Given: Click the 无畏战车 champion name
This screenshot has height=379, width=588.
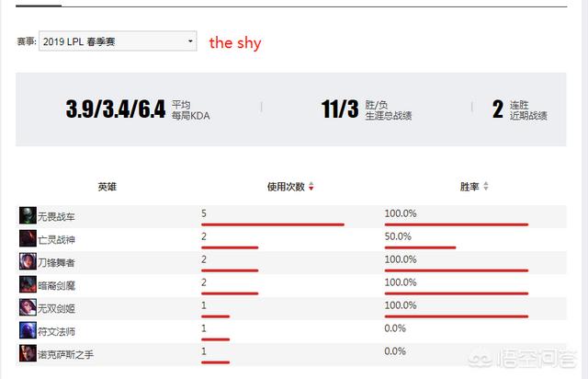Looking at the screenshot, I should point(56,217).
